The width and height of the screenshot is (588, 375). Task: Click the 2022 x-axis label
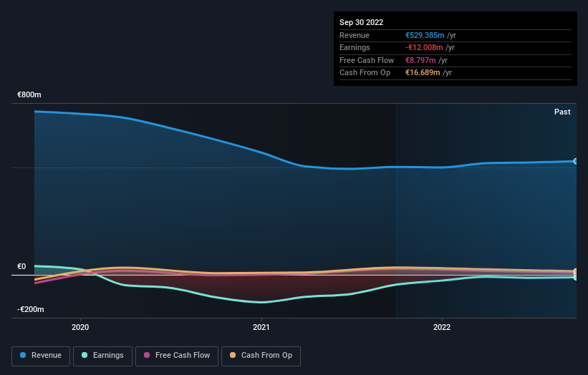442,327
